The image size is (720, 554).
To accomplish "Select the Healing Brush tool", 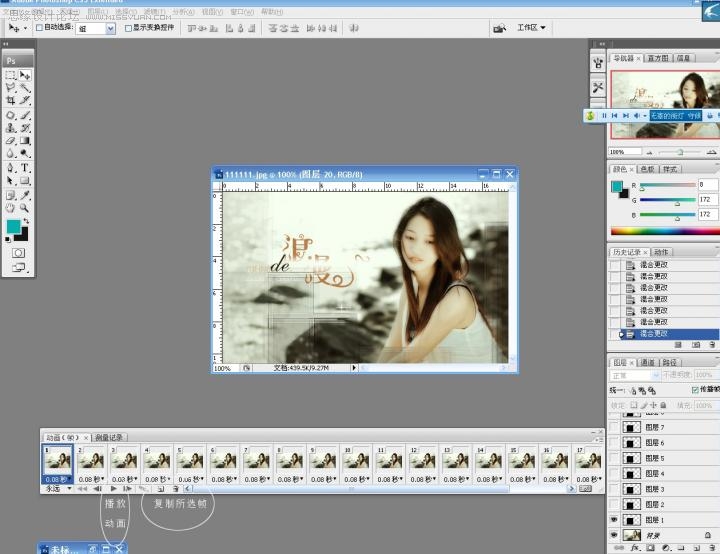I will [11, 115].
